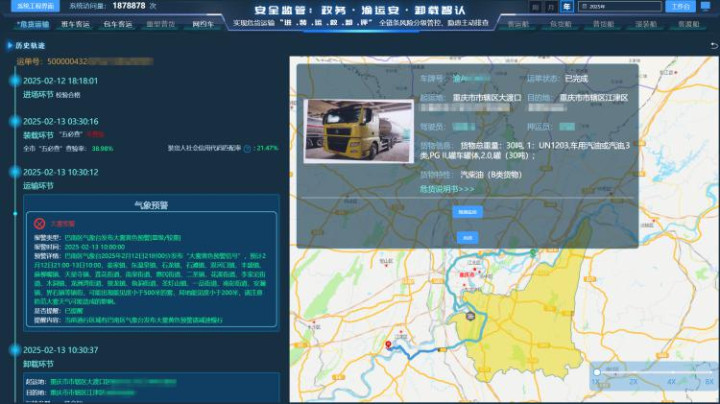Screen dimensions: 720x404
Task: Open the 2025年 date dropdown
Action: tap(615, 6)
